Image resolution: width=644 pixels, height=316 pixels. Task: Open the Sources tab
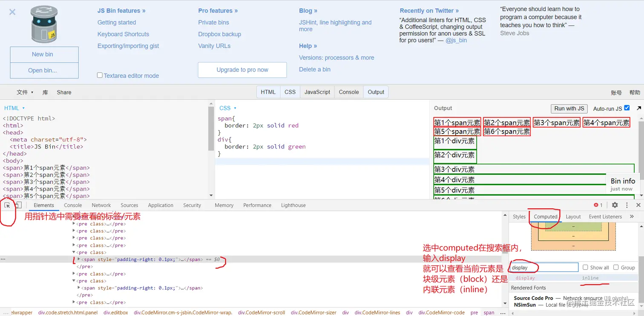point(129,205)
